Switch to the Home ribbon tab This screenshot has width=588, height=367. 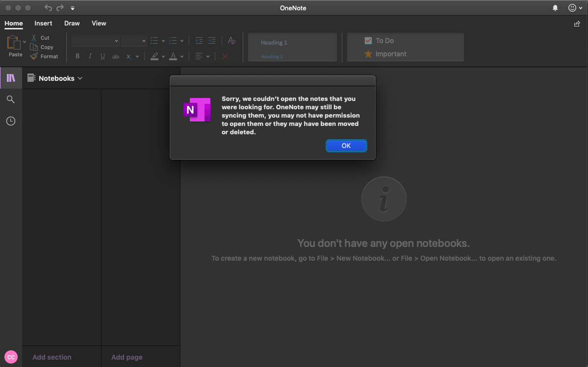[14, 23]
